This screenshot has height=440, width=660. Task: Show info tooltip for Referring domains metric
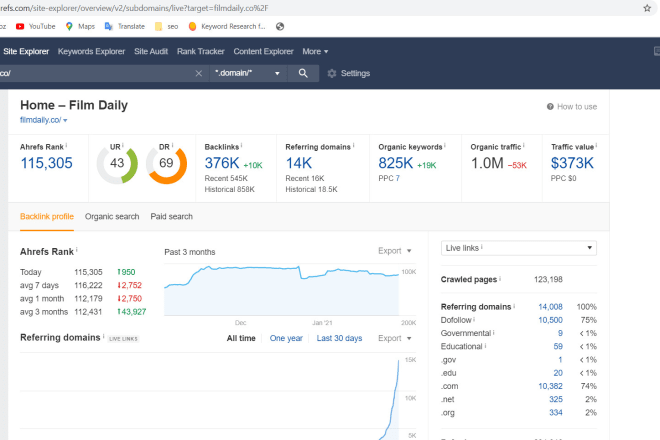pos(354,145)
